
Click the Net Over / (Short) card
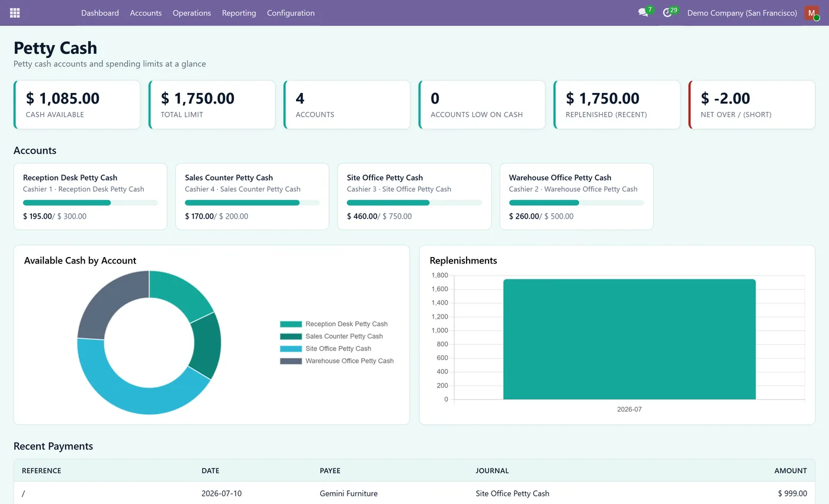tap(752, 105)
